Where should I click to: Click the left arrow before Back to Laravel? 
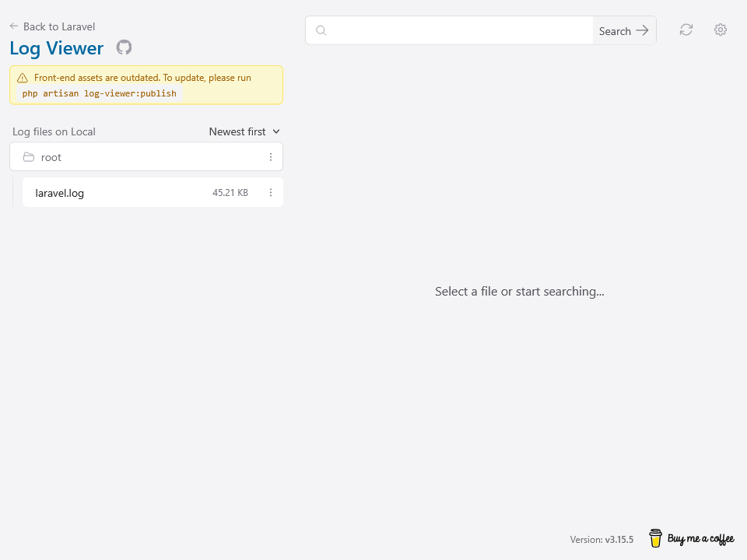click(x=14, y=26)
